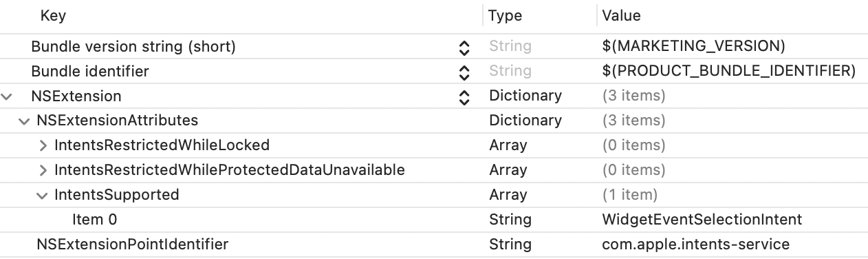
Task: Collapse the IntentsSupported array
Action: pos(43,196)
